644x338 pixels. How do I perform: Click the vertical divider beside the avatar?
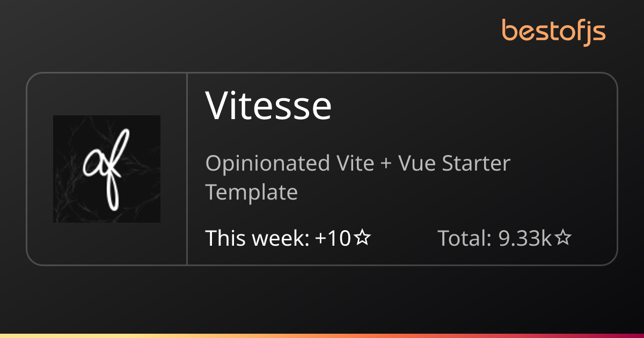click(187, 168)
